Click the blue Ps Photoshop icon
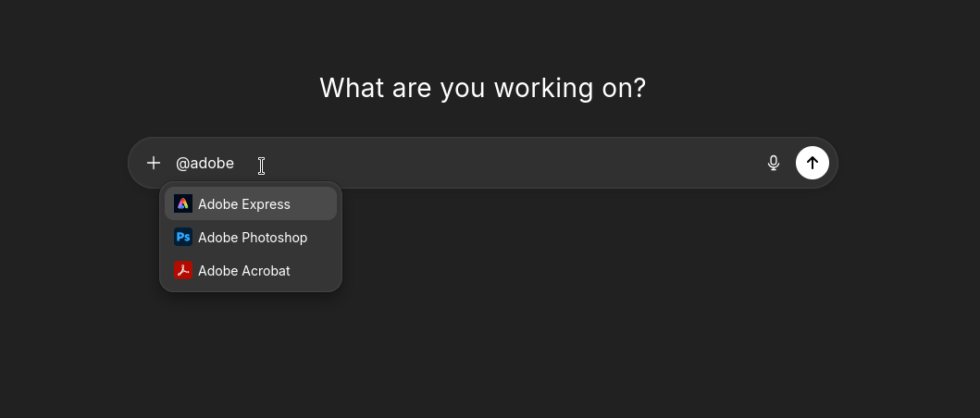 click(x=183, y=237)
